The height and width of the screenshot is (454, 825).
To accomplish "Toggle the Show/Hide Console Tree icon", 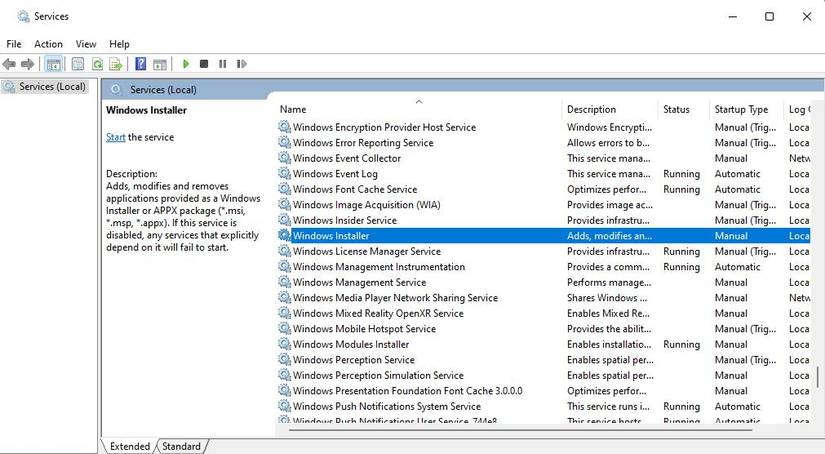I will pos(54,64).
